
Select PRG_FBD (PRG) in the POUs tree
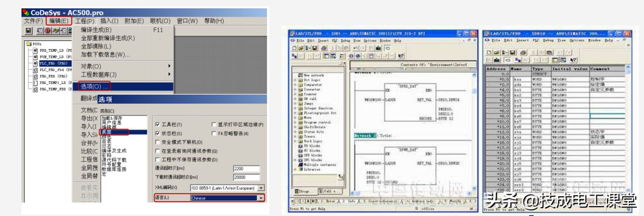tap(53, 75)
